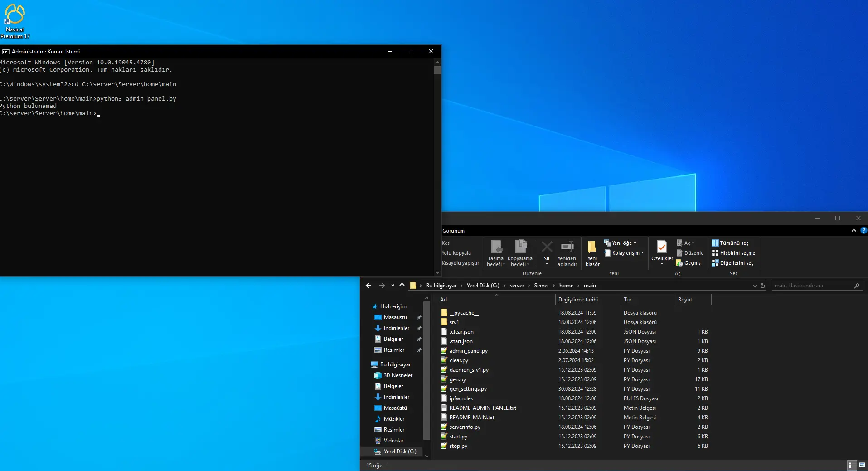Collapse the Explorer ribbon chevron
The height and width of the screenshot is (471, 868).
point(854,230)
